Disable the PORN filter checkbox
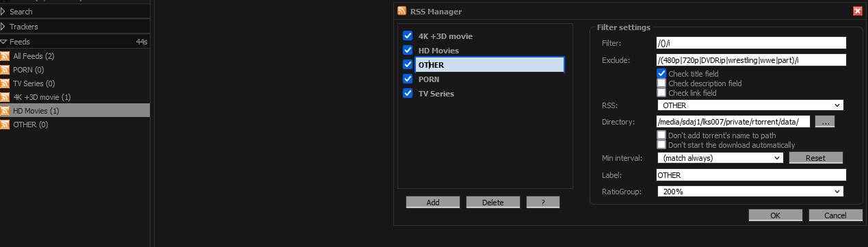 tap(408, 79)
